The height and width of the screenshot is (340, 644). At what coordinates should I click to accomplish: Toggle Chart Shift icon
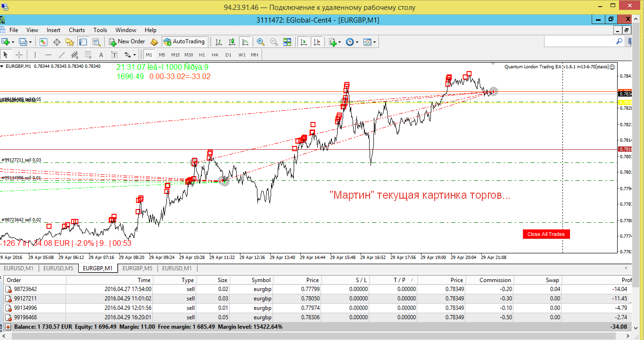pos(316,42)
